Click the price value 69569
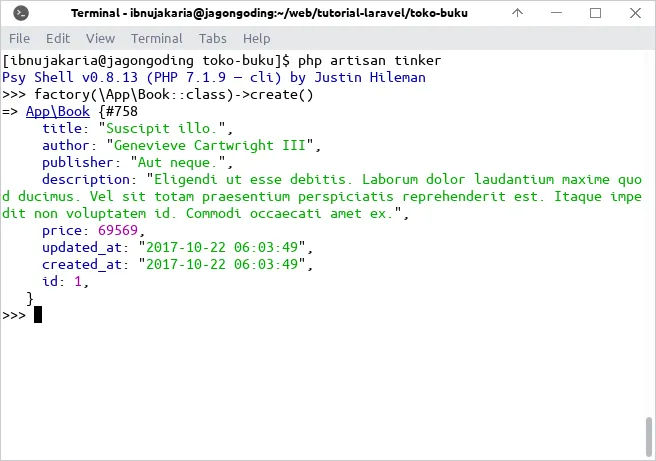This screenshot has width=656, height=461. pyautogui.click(x=118, y=230)
